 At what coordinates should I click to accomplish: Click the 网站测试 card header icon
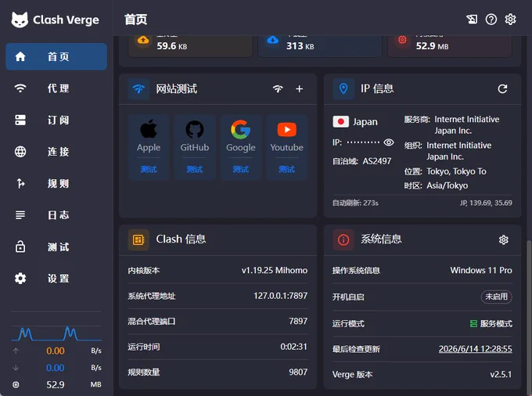138,89
